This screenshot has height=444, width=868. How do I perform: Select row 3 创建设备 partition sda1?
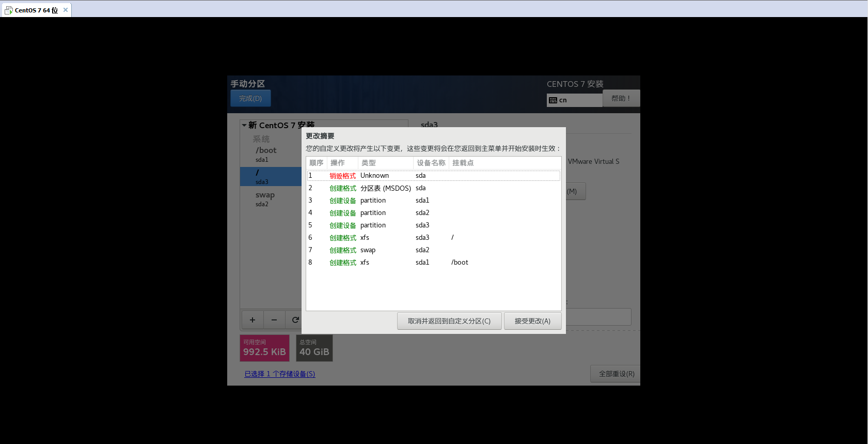(434, 201)
